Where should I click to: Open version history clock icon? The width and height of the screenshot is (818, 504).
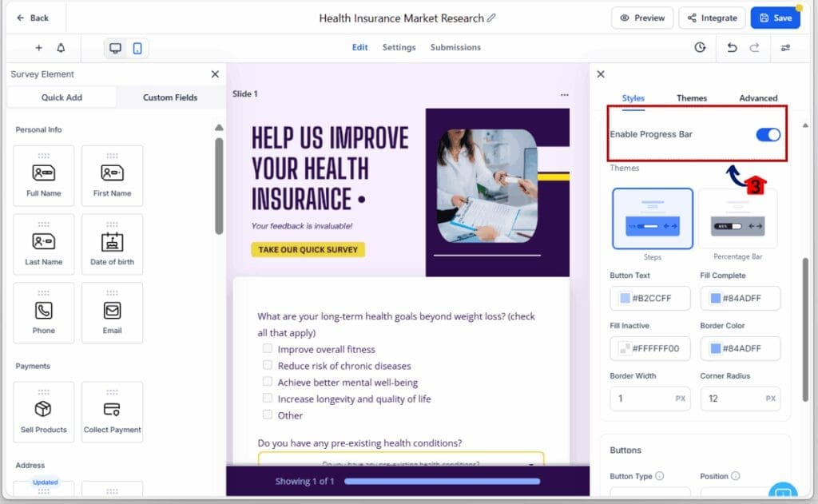point(700,47)
